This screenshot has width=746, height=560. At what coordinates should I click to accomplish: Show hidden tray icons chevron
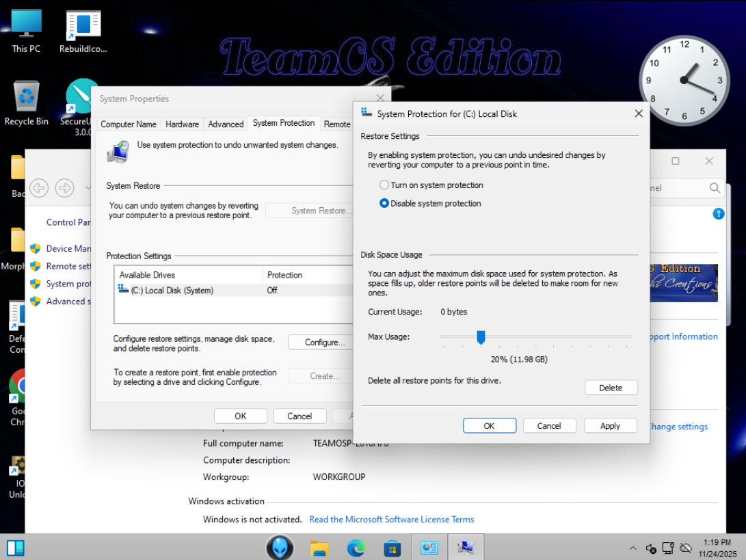coord(632,548)
